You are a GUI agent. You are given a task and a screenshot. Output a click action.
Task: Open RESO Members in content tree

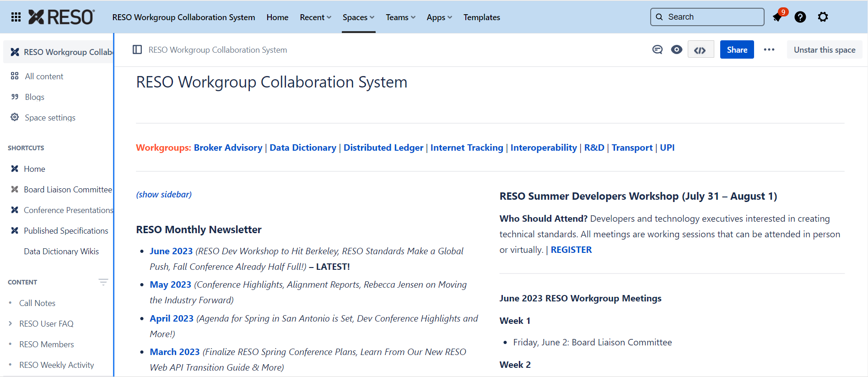(46, 344)
